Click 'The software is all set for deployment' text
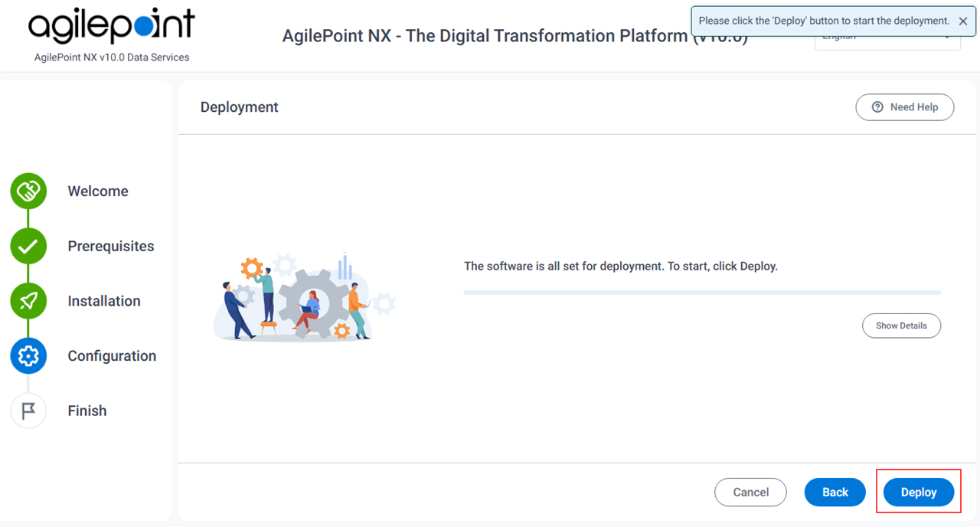The image size is (980, 527). click(x=621, y=267)
